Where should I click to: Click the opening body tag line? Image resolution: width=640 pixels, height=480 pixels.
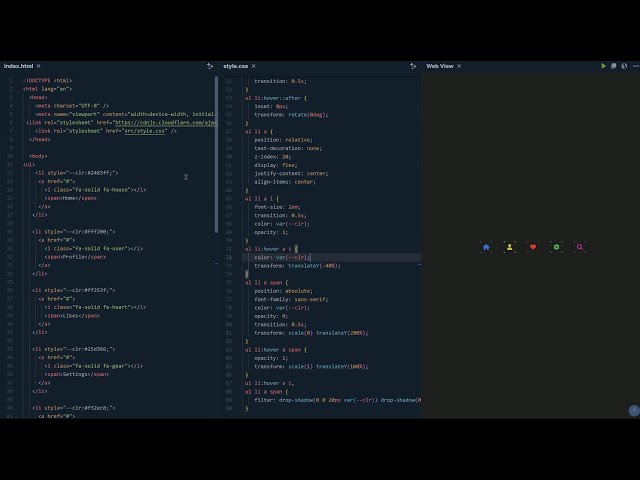point(38,156)
